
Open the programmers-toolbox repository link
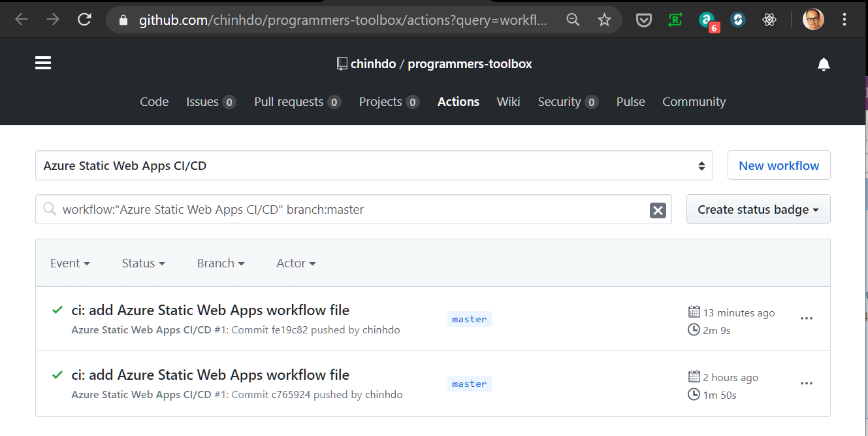[x=470, y=64]
